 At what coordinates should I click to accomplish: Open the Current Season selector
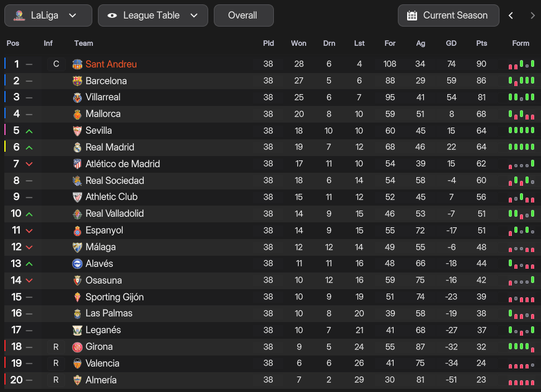tap(448, 15)
